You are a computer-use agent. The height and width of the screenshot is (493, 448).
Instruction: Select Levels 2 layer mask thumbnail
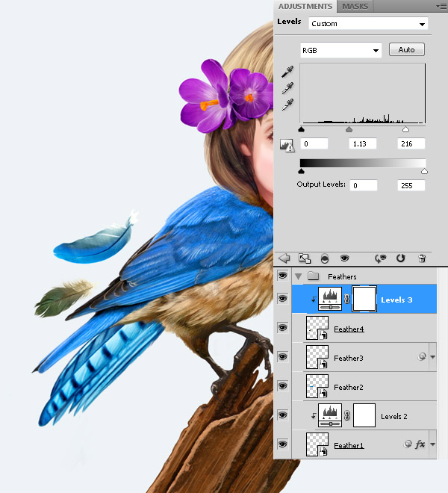coord(364,415)
